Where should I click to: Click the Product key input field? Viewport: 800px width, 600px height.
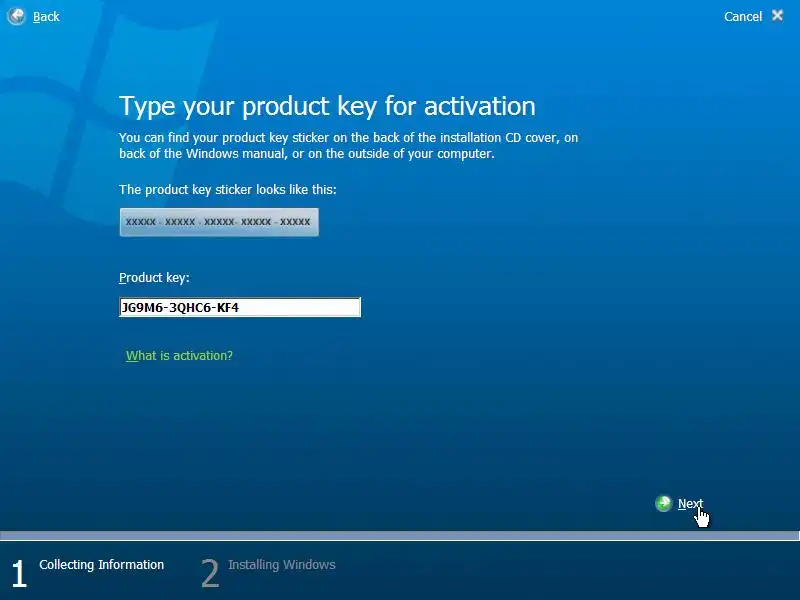(240, 307)
